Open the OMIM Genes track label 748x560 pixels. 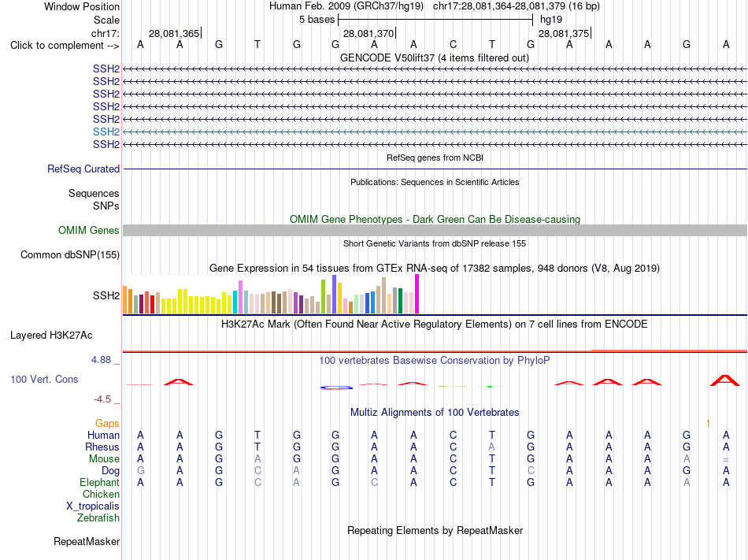tap(88, 231)
